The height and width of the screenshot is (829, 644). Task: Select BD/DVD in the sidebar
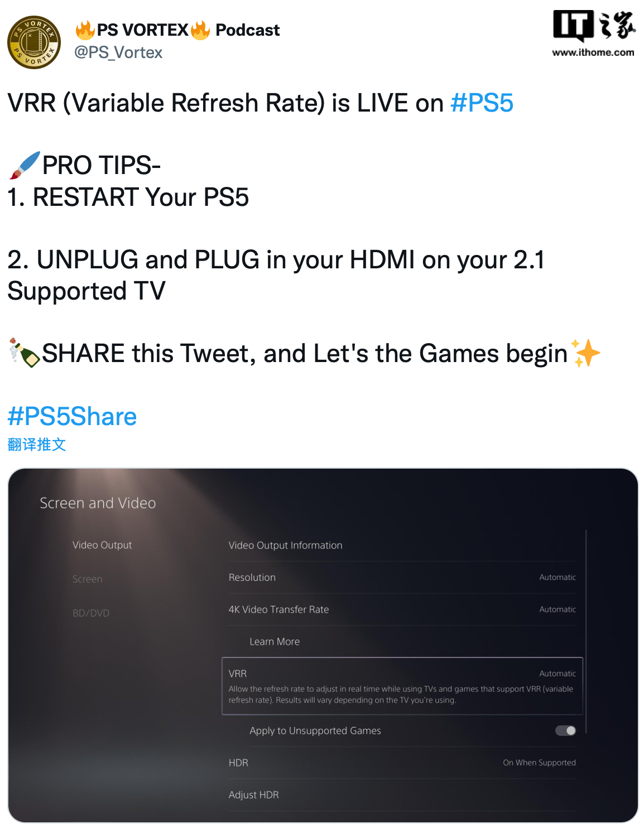(91, 613)
